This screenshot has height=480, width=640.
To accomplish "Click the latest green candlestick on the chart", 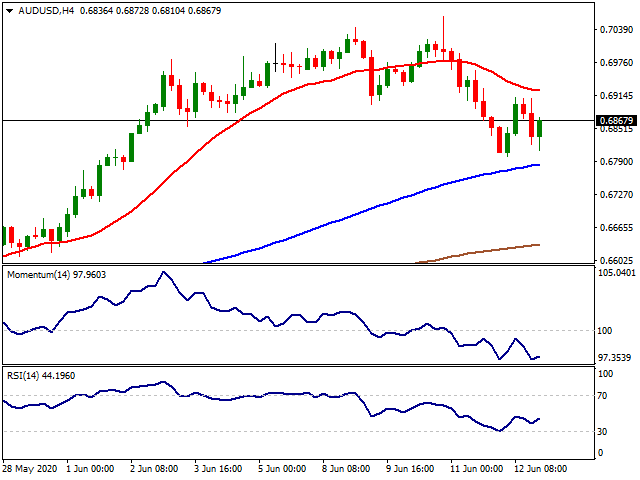I will pyautogui.click(x=540, y=128).
